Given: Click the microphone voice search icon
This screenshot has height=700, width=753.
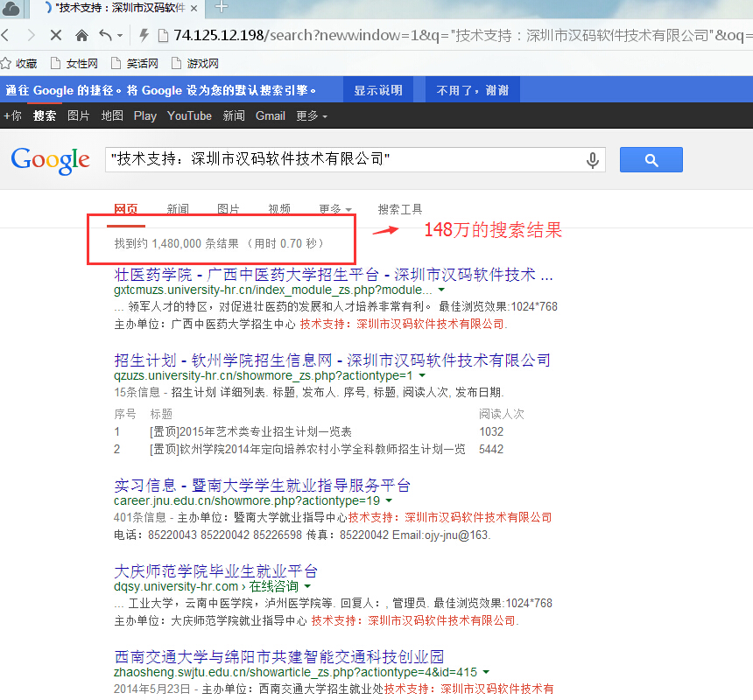Looking at the screenshot, I should tap(593, 160).
